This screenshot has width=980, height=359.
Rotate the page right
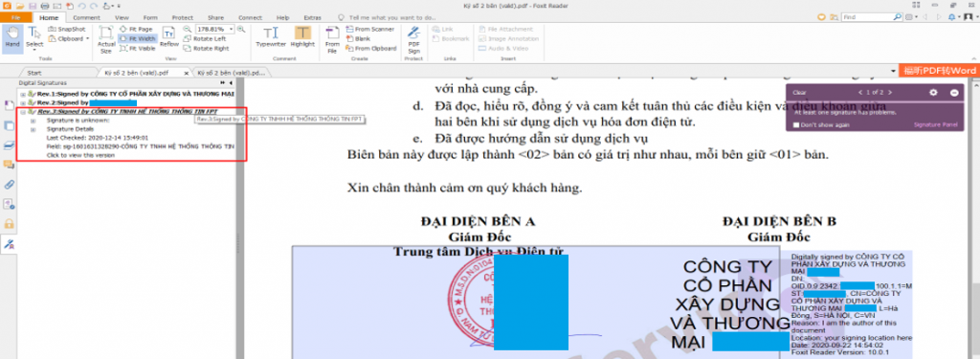[207, 48]
